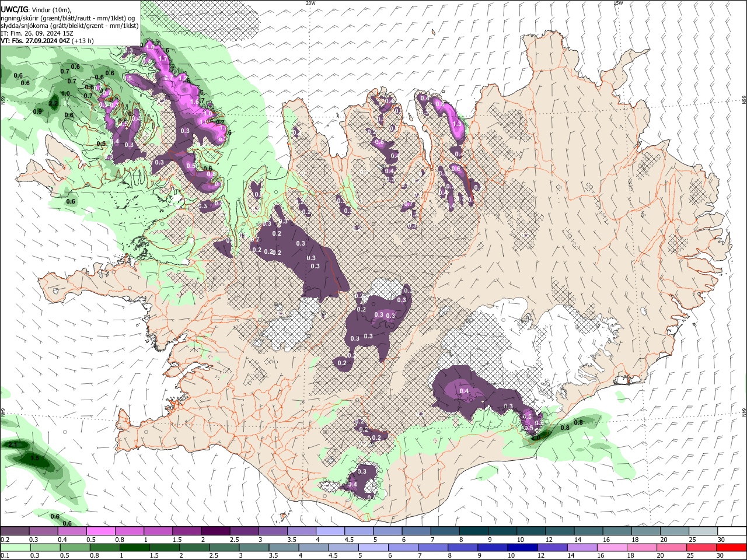747x560 pixels.
Task: Click the '0.9' rain value near west edge
Action: 38,111
